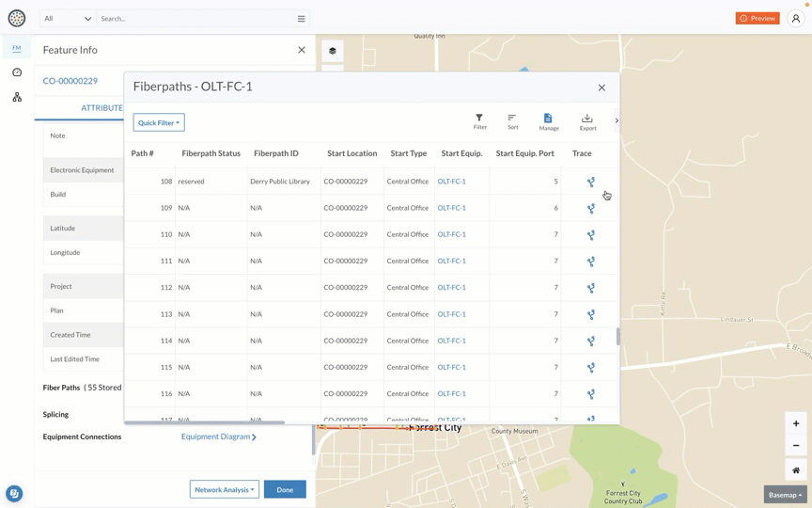Open OLT-FC-1 link in row 115

[x=451, y=367]
